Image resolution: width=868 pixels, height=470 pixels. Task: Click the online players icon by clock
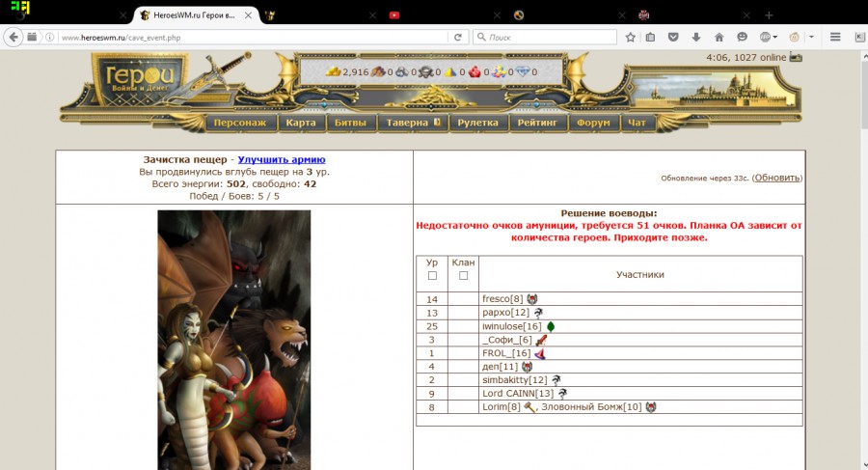tap(796, 57)
